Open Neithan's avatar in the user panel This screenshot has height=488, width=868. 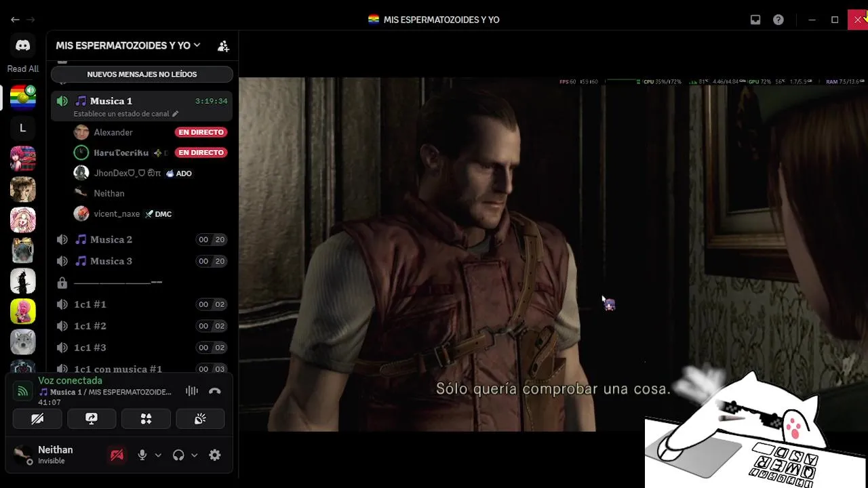(23, 455)
